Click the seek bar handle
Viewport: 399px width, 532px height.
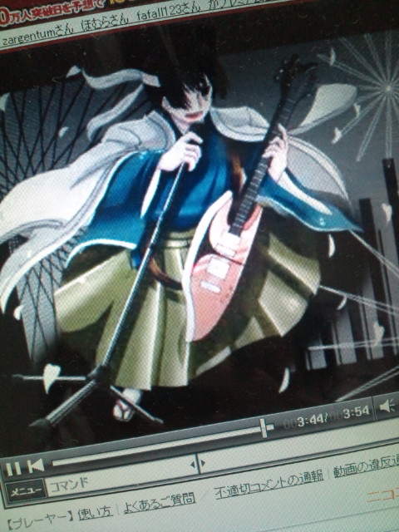click(x=266, y=429)
